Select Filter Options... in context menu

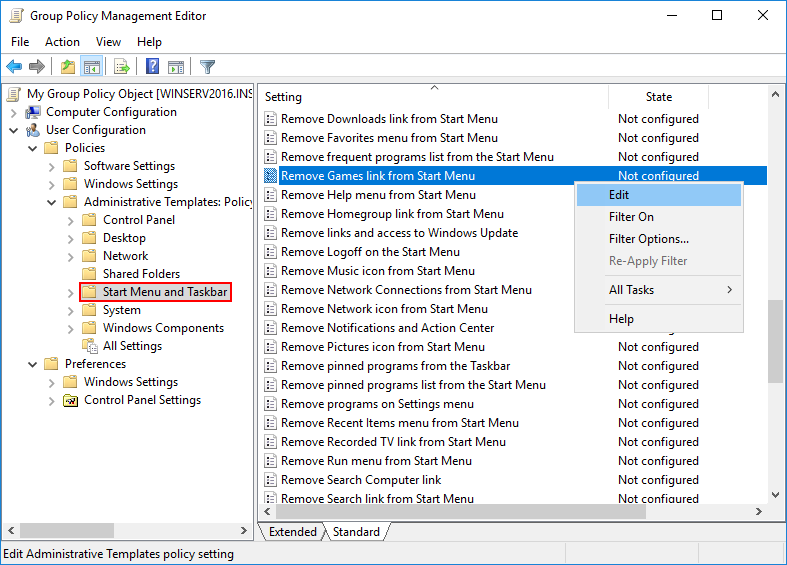point(648,239)
